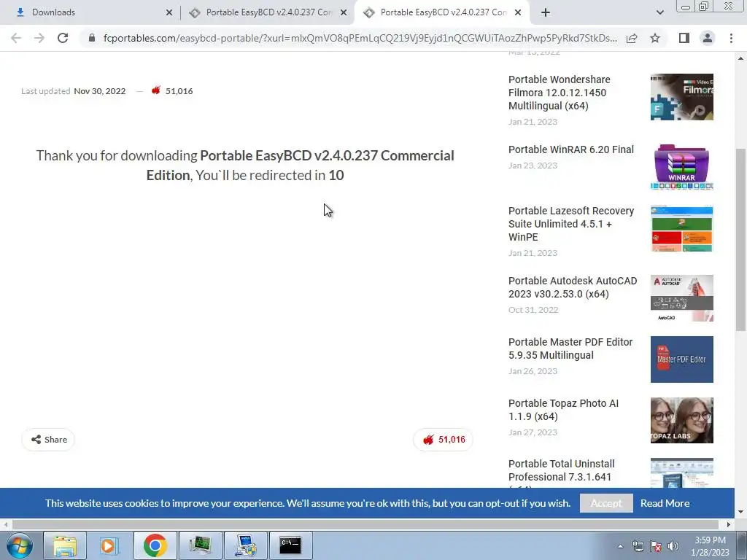
Task: Click the volume speaker tray icon
Action: pos(673,546)
